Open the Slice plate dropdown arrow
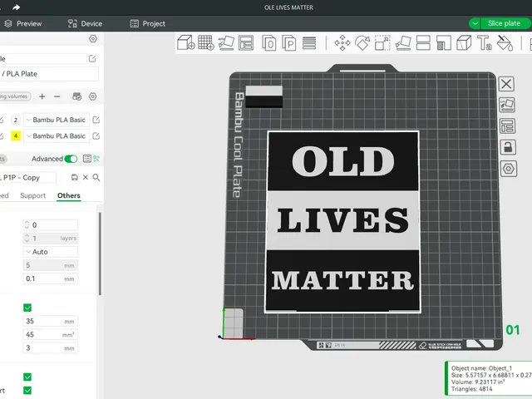Viewport: 532px width, 399px height. click(475, 23)
